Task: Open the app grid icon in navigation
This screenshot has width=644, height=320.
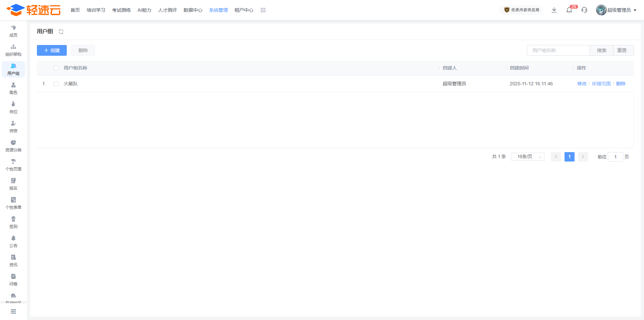Action: point(263,10)
